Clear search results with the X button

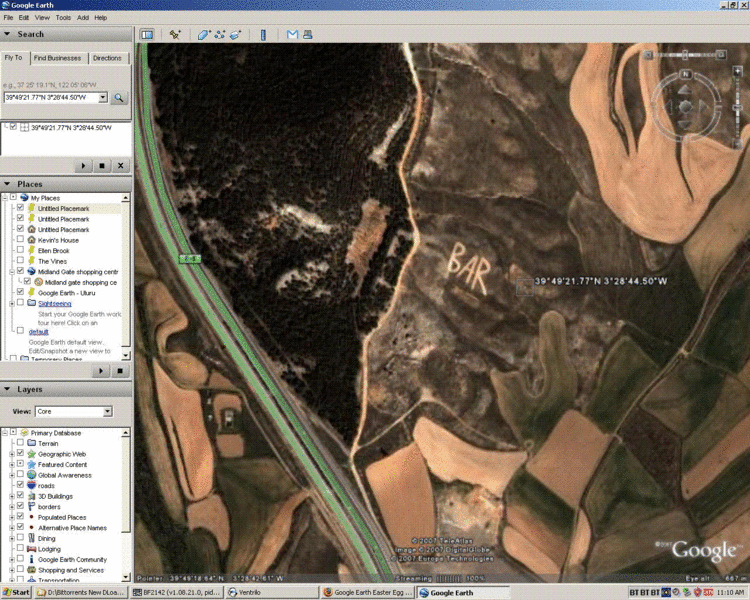pos(121,166)
